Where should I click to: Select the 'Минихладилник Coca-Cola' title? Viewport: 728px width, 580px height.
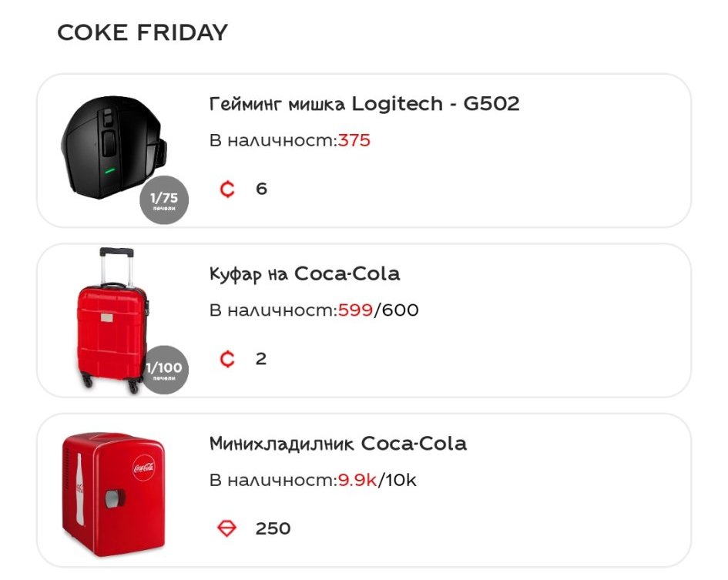[337, 444]
